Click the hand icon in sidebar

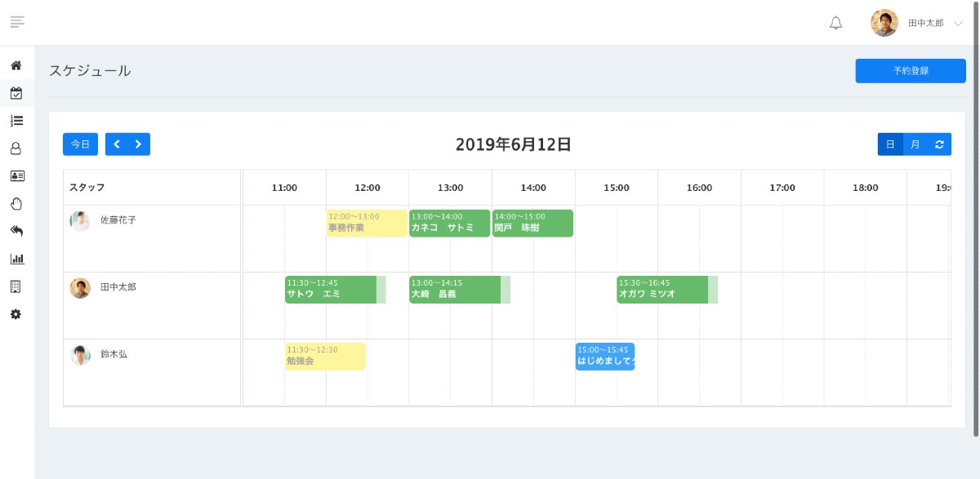click(16, 204)
